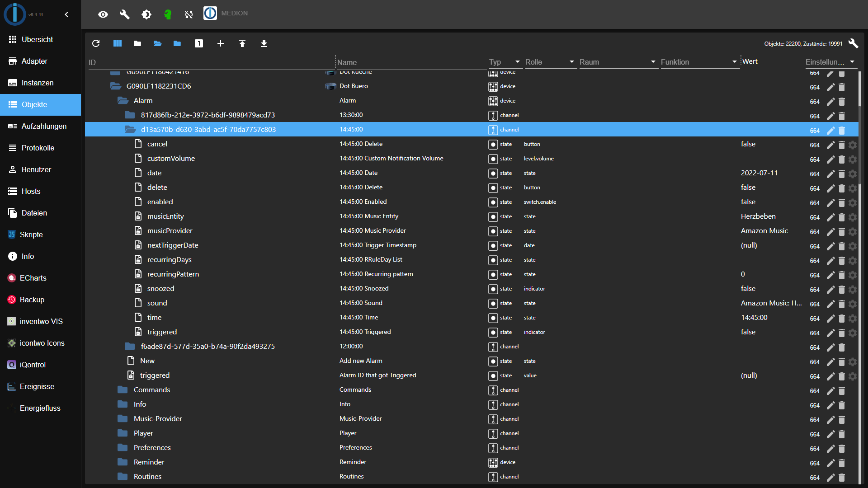Select Objekte in sidebar

41,104
